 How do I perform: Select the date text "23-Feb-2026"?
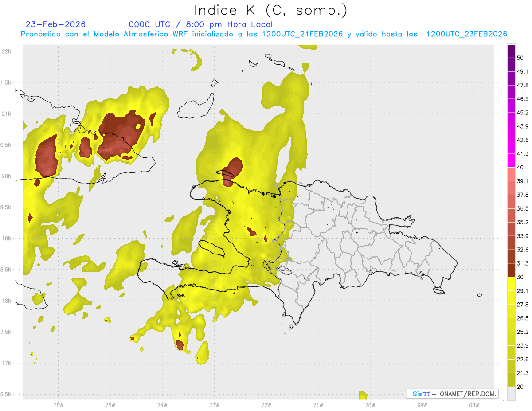point(56,24)
